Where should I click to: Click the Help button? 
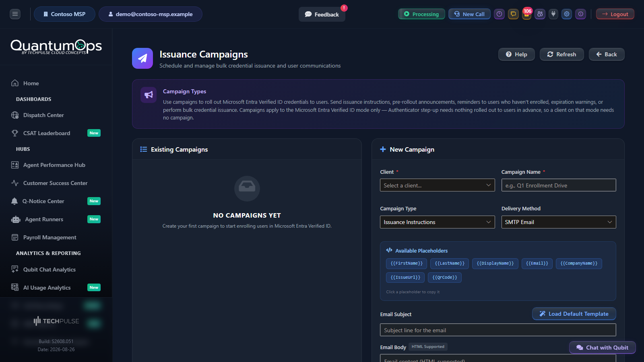(516, 54)
